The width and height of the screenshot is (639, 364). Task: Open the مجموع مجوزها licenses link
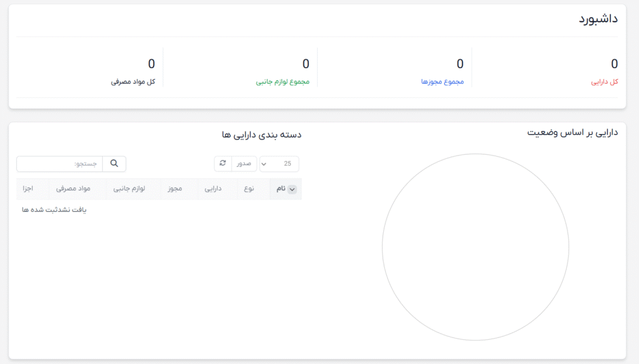442,82
